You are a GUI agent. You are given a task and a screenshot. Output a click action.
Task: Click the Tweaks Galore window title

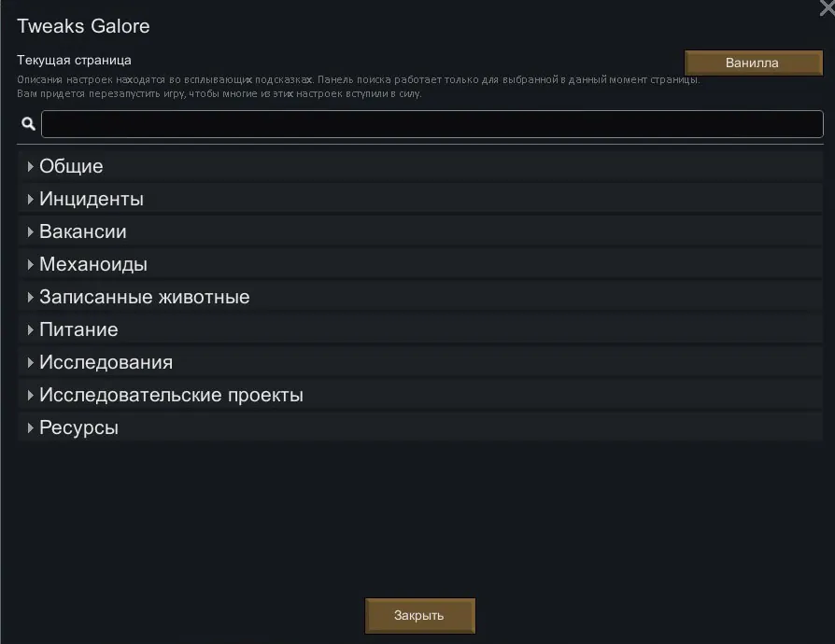click(x=83, y=26)
